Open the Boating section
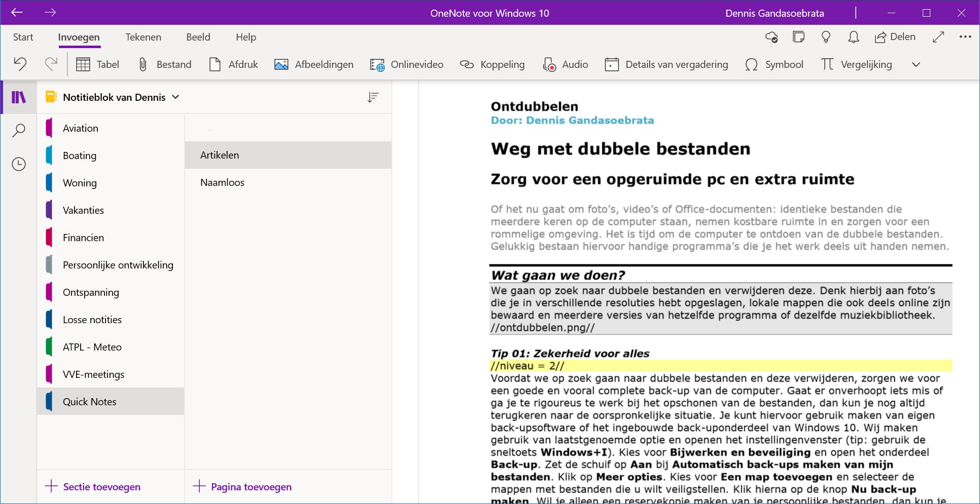980x504 pixels. (111, 156)
